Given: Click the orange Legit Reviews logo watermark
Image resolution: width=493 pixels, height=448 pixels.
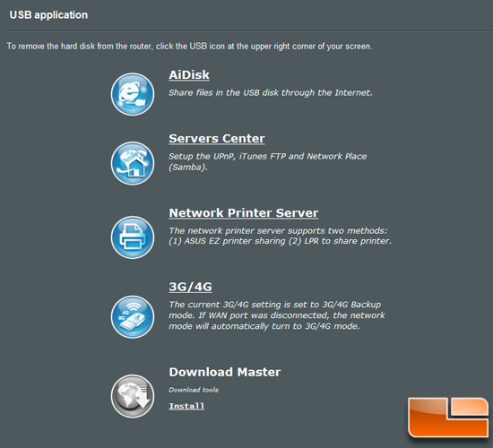Looking at the screenshot, I should [448, 418].
